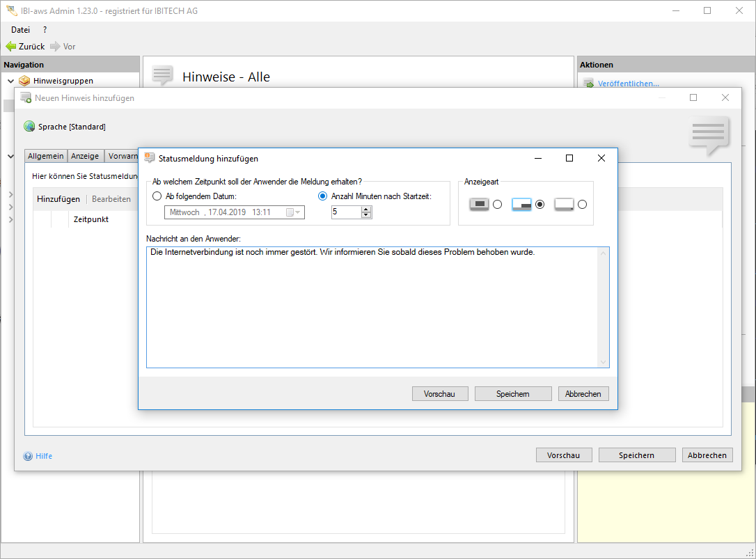Select the 'Ab folgendem Datum' radio button
The image size is (756, 559).
coord(157,196)
